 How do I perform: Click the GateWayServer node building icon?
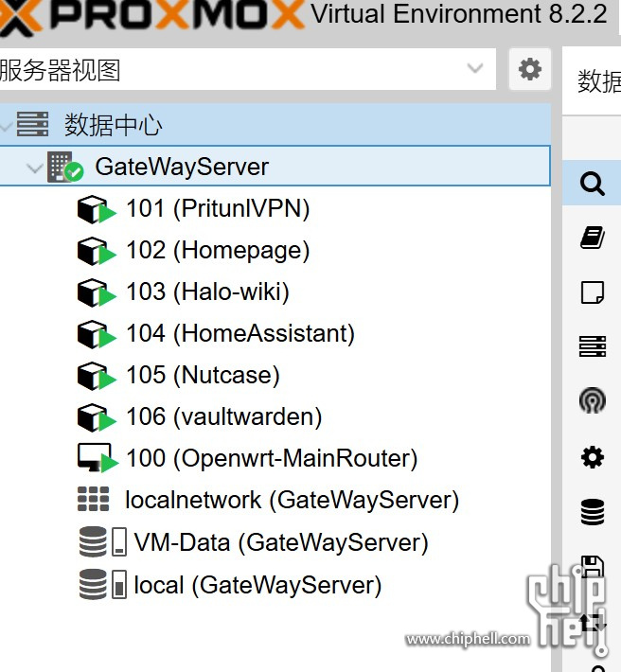click(64, 167)
